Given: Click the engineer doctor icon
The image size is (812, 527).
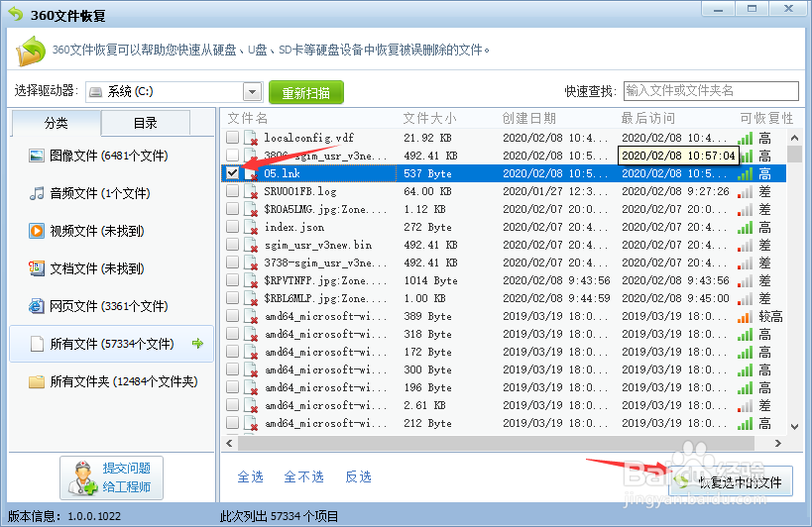Looking at the screenshot, I should tap(83, 477).
